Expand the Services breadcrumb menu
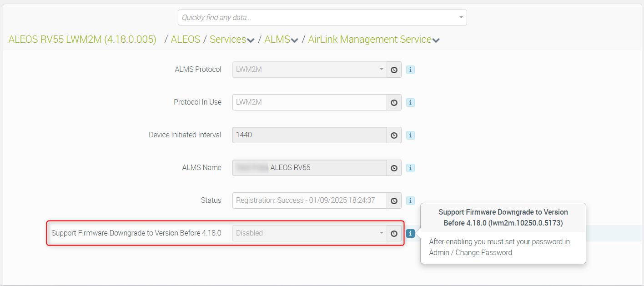This screenshot has width=644, height=286. (251, 40)
